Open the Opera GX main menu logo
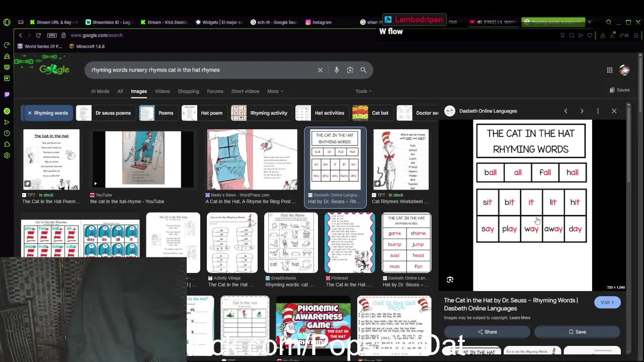The width and height of the screenshot is (644, 362). pos(7,22)
